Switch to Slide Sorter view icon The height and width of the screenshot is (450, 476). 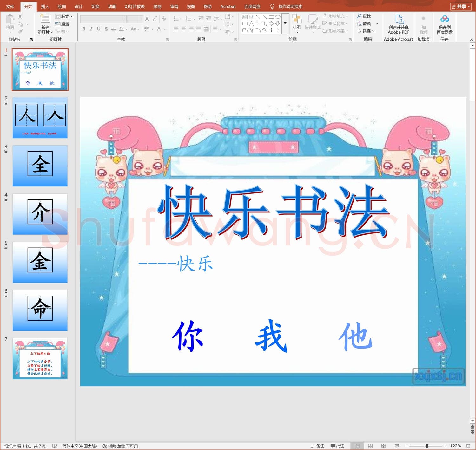coord(370,446)
